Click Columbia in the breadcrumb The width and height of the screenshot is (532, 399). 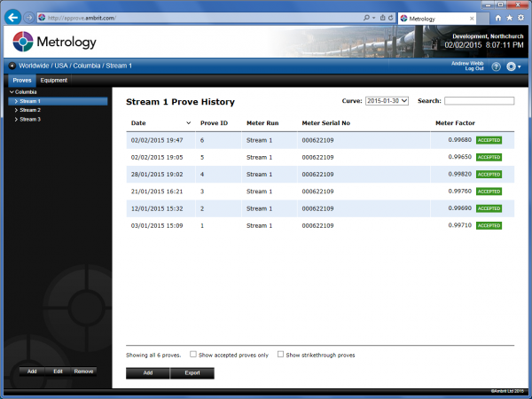click(x=87, y=66)
